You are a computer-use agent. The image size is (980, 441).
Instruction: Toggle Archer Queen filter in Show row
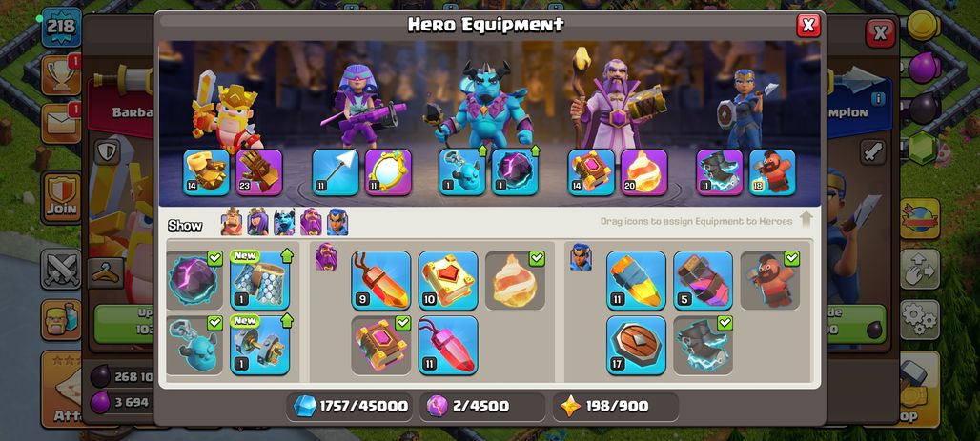coord(257,222)
